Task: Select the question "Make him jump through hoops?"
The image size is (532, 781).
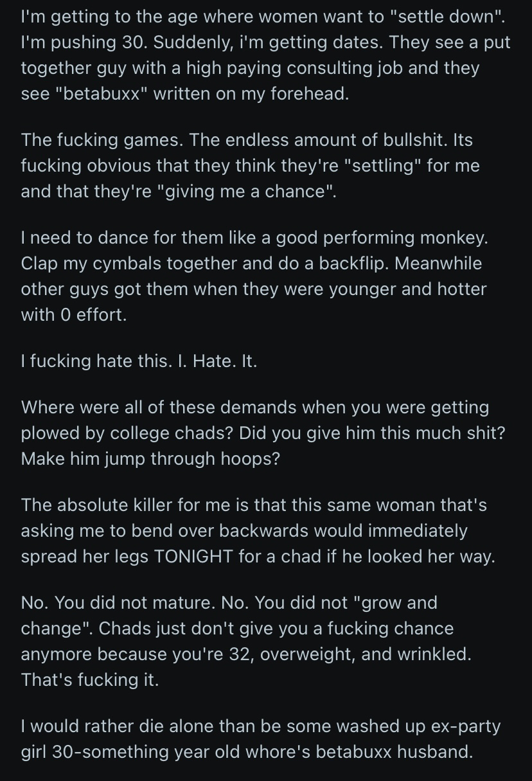Action: click(150, 459)
